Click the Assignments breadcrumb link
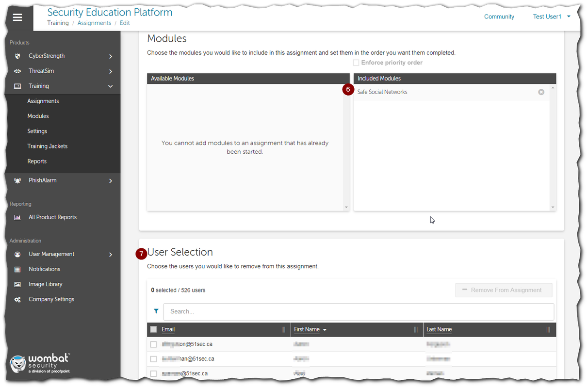 coord(94,23)
